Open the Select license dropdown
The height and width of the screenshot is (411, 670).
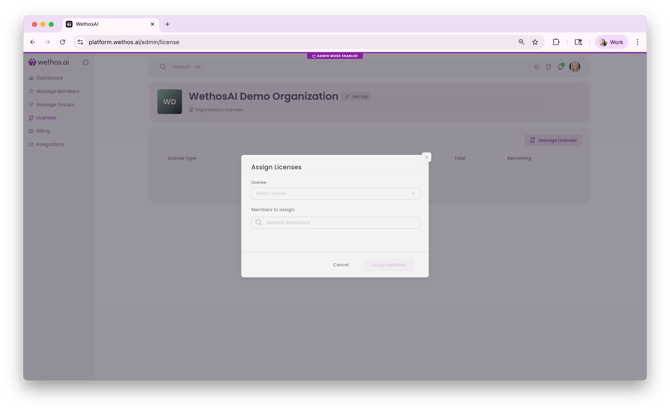(x=335, y=194)
